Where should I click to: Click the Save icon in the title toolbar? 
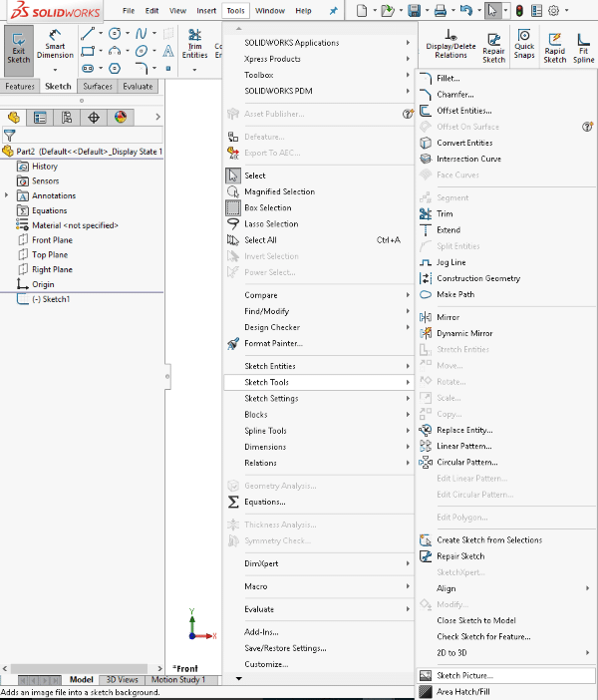[415, 10]
